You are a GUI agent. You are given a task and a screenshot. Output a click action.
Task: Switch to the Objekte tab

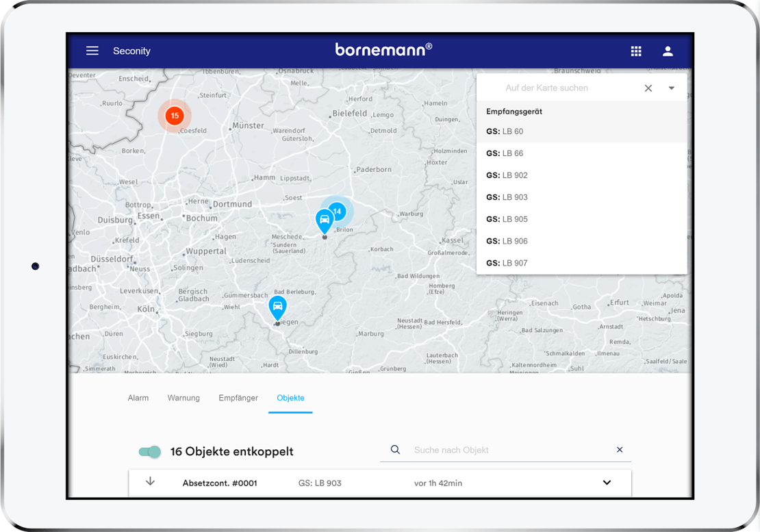[x=290, y=398]
